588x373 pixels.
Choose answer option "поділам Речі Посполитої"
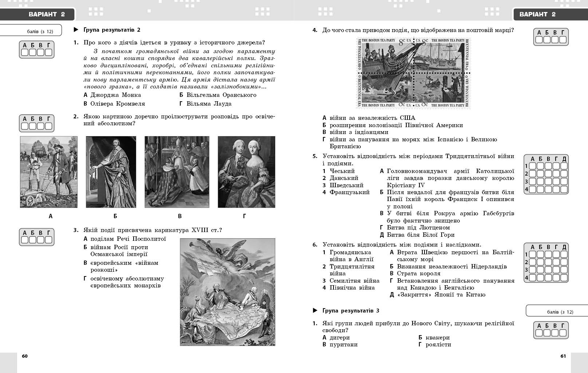point(128,239)
